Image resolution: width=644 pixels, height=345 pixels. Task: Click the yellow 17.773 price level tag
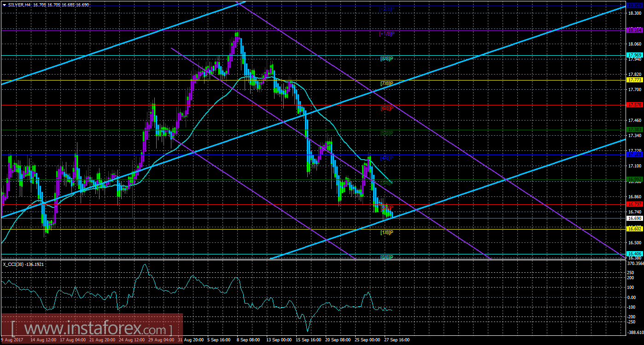coord(634,80)
